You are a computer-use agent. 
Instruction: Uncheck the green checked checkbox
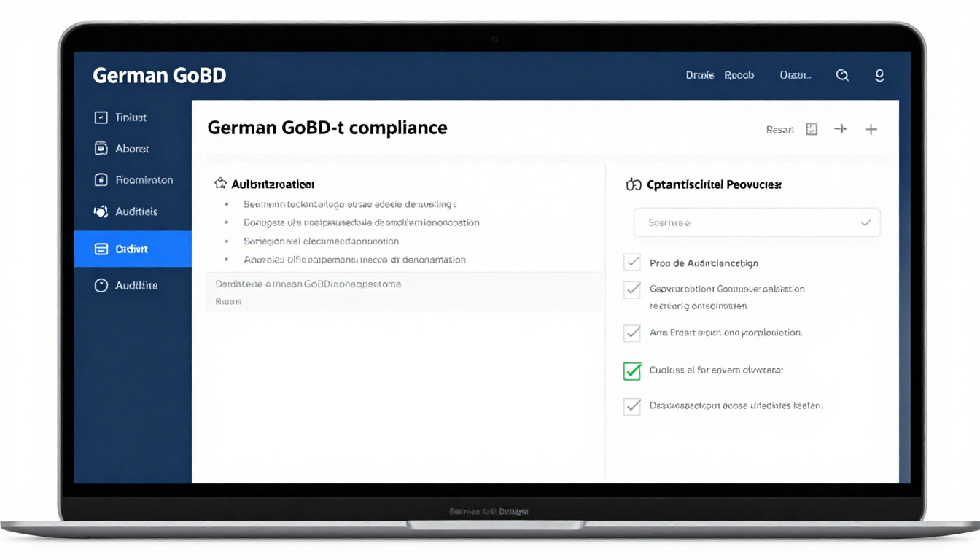point(632,370)
